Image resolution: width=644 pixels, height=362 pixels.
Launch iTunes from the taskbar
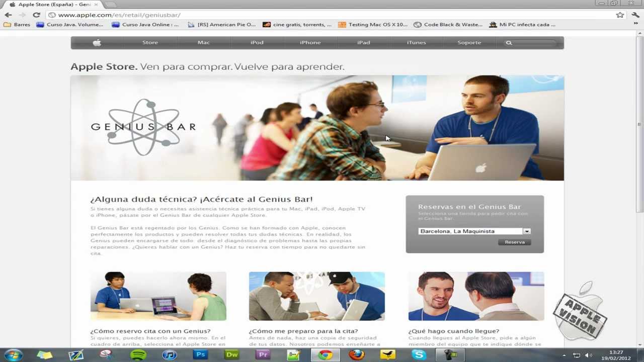[x=169, y=354]
